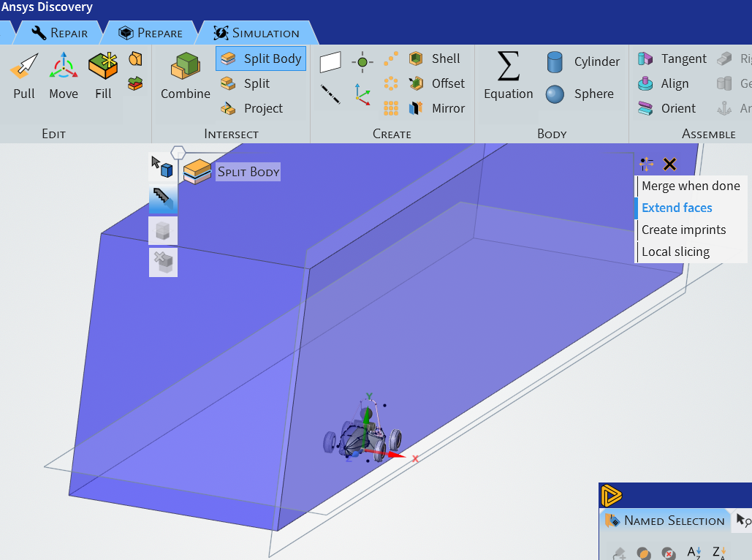Click the plane creation icon
The width and height of the screenshot is (752, 560).
tap(330, 62)
